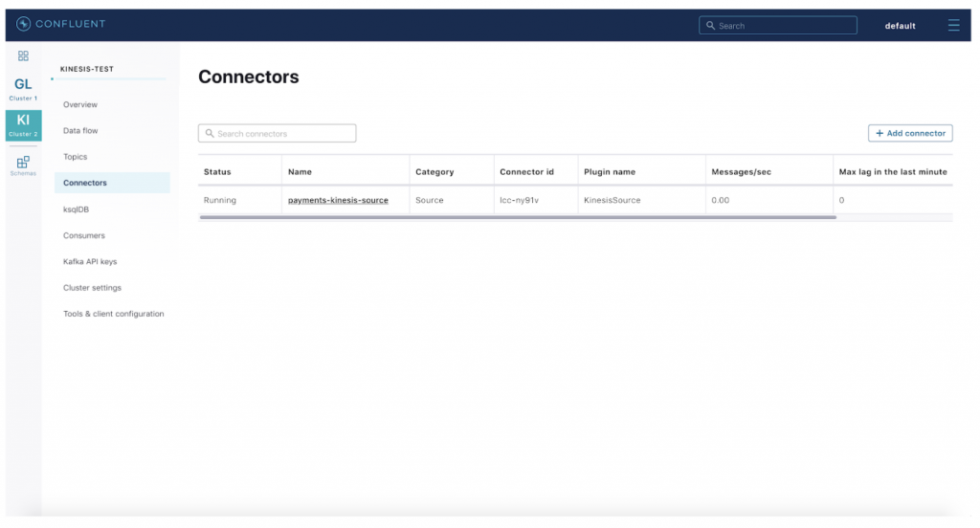980x528 pixels.
Task: Select Connectors in the sidebar
Action: 112,183
